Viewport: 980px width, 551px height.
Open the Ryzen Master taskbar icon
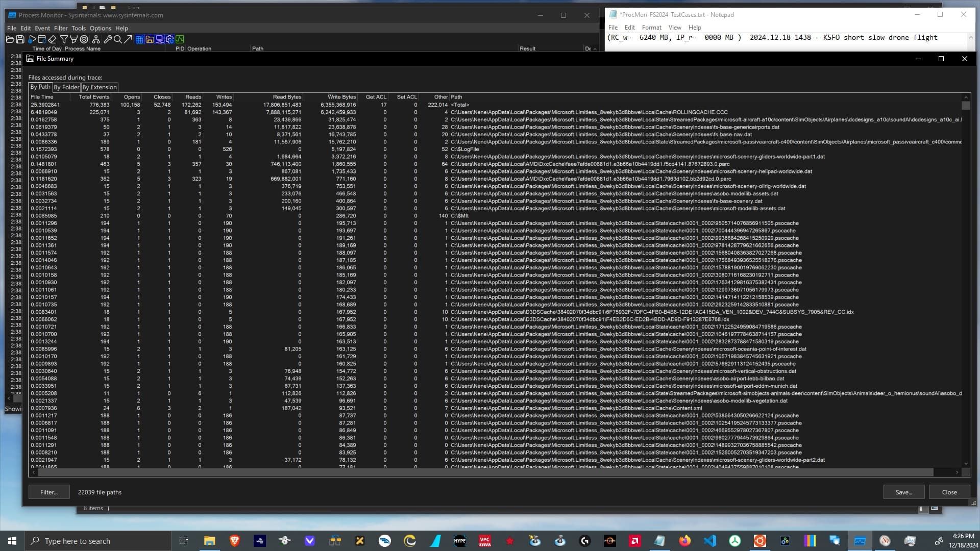pyautogui.click(x=609, y=541)
